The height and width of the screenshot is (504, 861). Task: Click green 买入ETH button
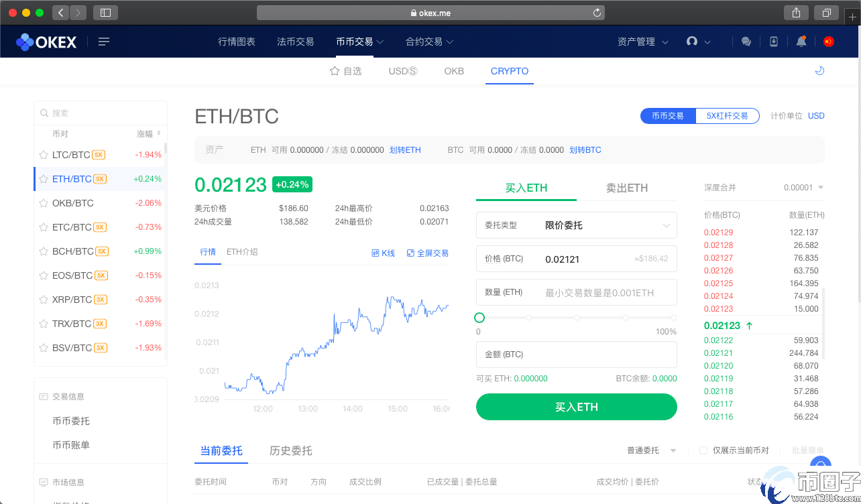[577, 407]
